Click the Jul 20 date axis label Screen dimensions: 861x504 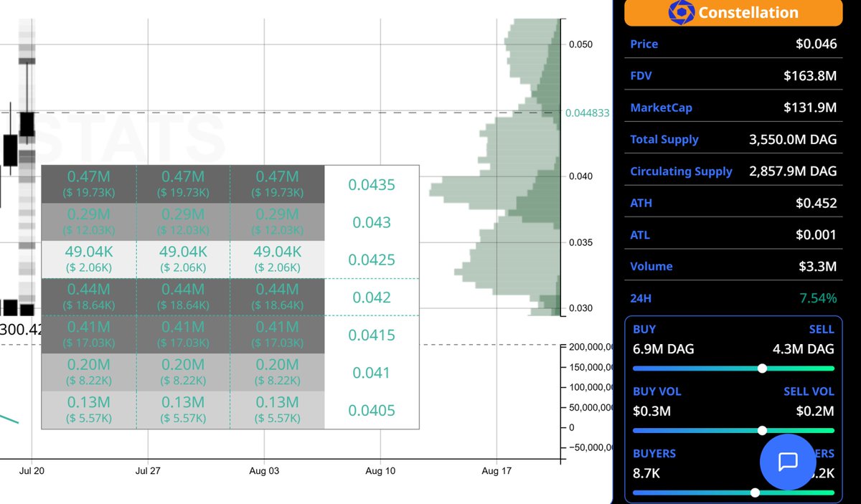[32, 471]
